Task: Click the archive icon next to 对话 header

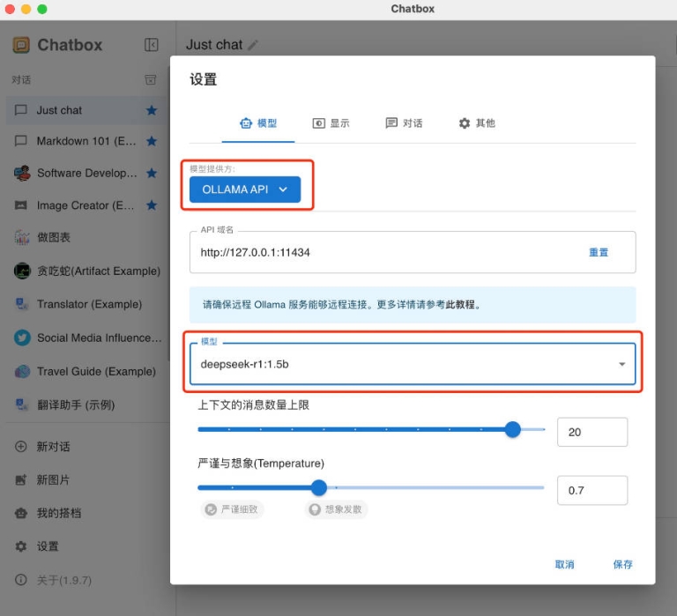Action: (x=151, y=79)
